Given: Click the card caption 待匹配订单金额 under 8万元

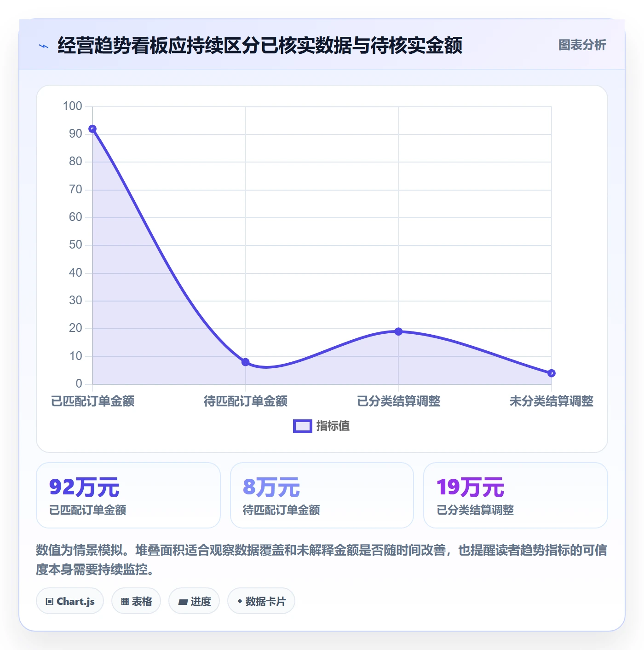Looking at the screenshot, I should coord(281,510).
